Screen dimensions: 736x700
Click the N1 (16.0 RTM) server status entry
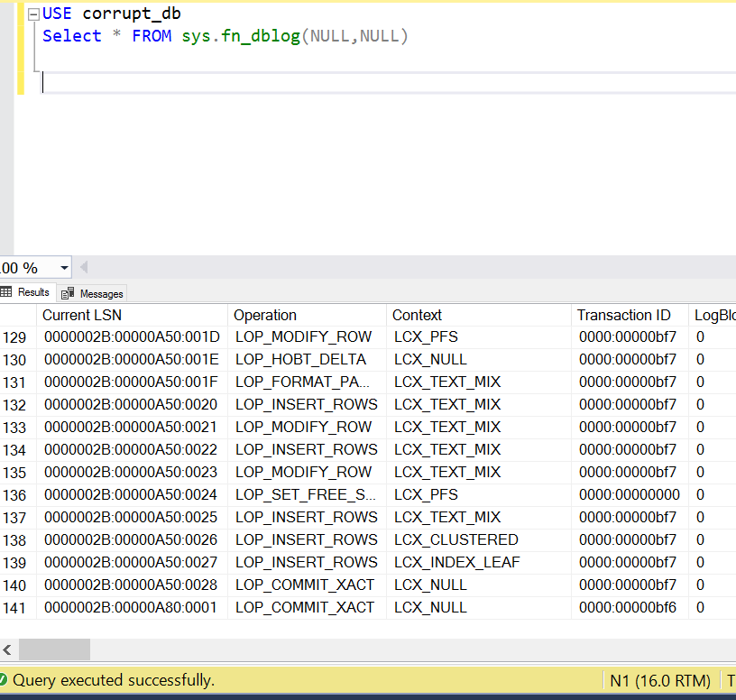[660, 681]
